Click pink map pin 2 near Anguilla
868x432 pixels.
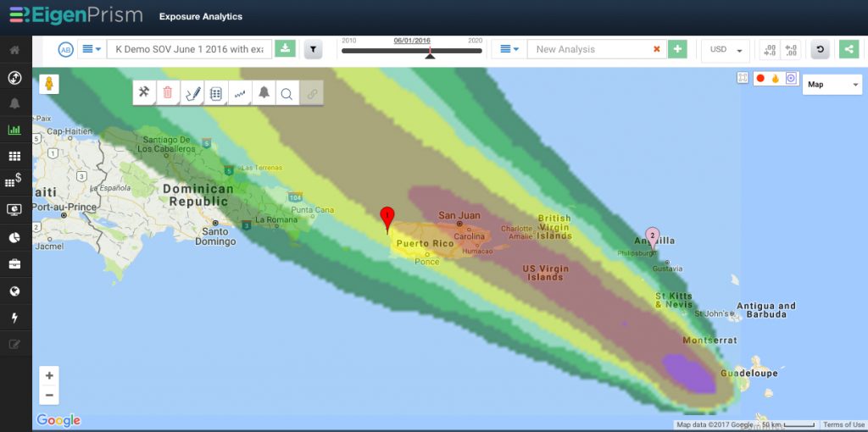click(x=653, y=238)
